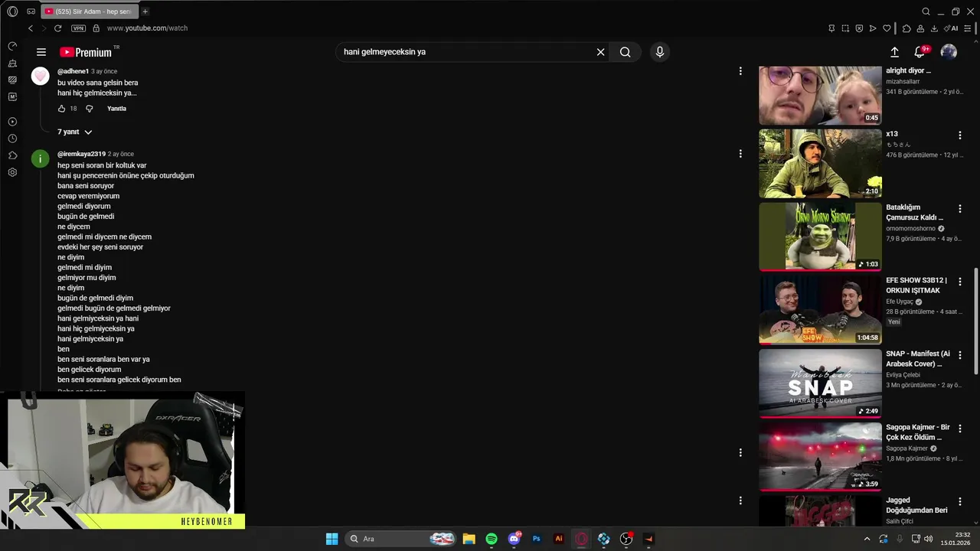Like the comment by adhene1
The height and width of the screenshot is (551, 980).
point(62,109)
